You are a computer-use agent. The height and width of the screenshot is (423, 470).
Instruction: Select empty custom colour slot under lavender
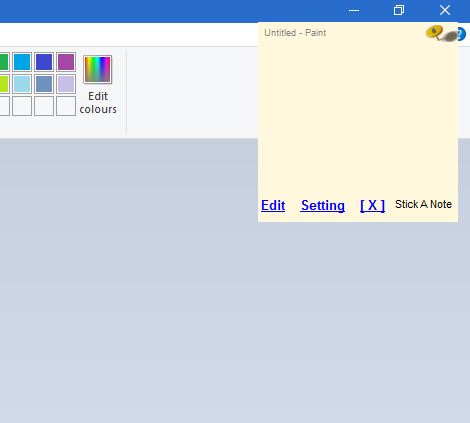66,106
